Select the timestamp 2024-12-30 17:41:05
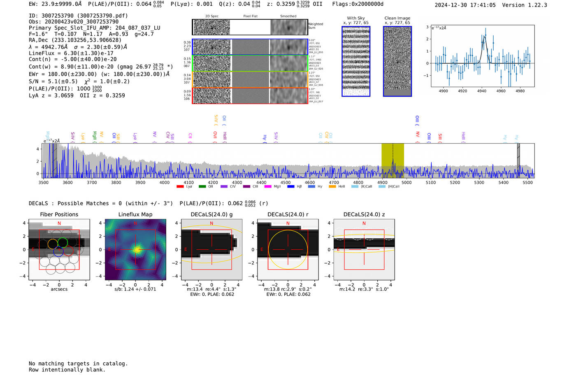Screen dimensions: 576x392 (465, 5)
